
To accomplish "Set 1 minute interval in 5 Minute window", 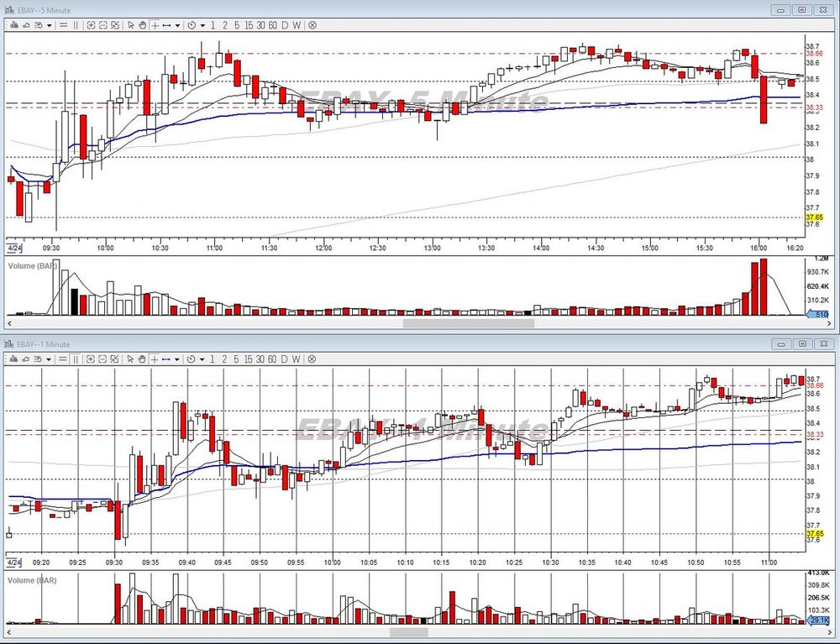I will pos(213,25).
